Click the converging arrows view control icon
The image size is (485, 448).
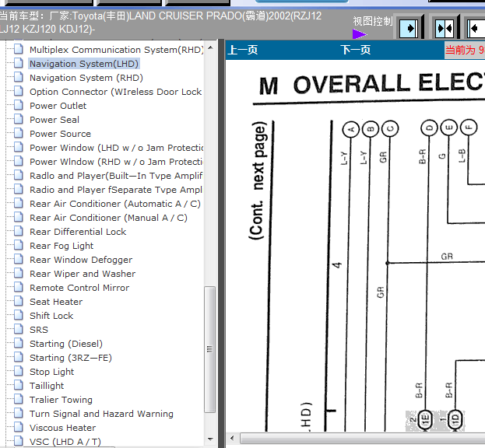coord(445,29)
